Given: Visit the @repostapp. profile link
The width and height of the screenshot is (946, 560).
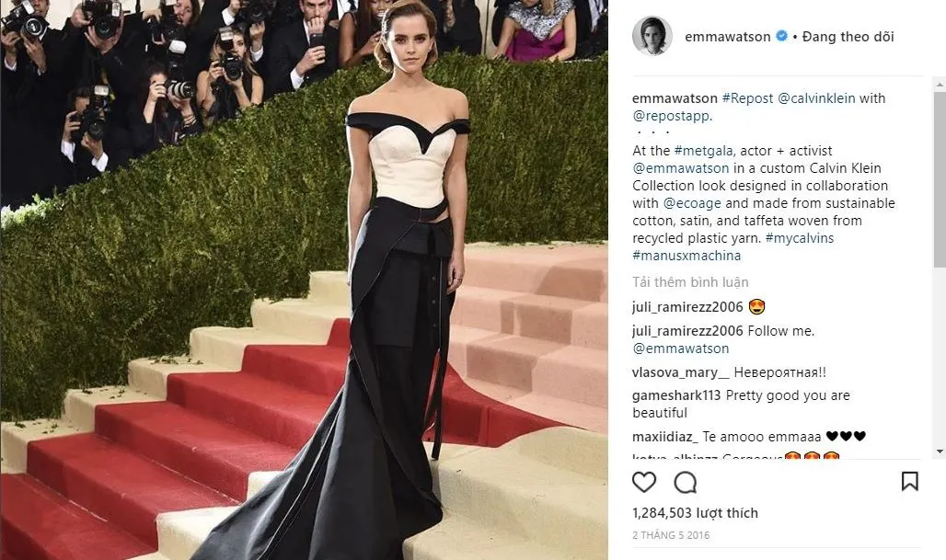Looking at the screenshot, I should tap(672, 116).
